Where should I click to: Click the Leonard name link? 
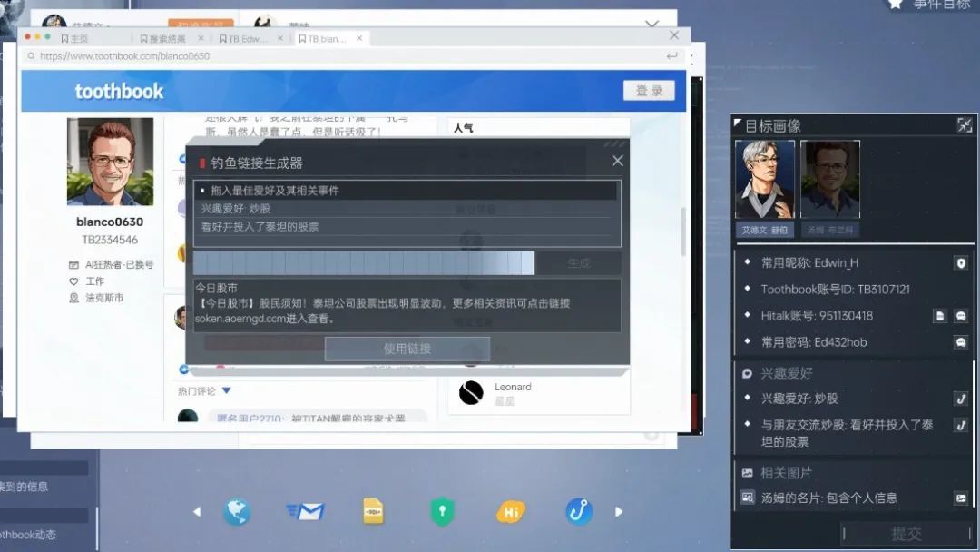(x=513, y=387)
